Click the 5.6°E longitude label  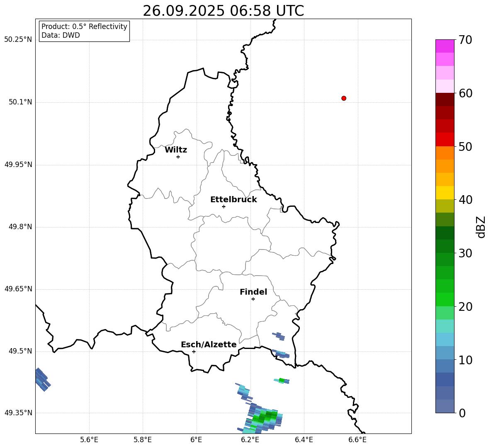click(89, 440)
